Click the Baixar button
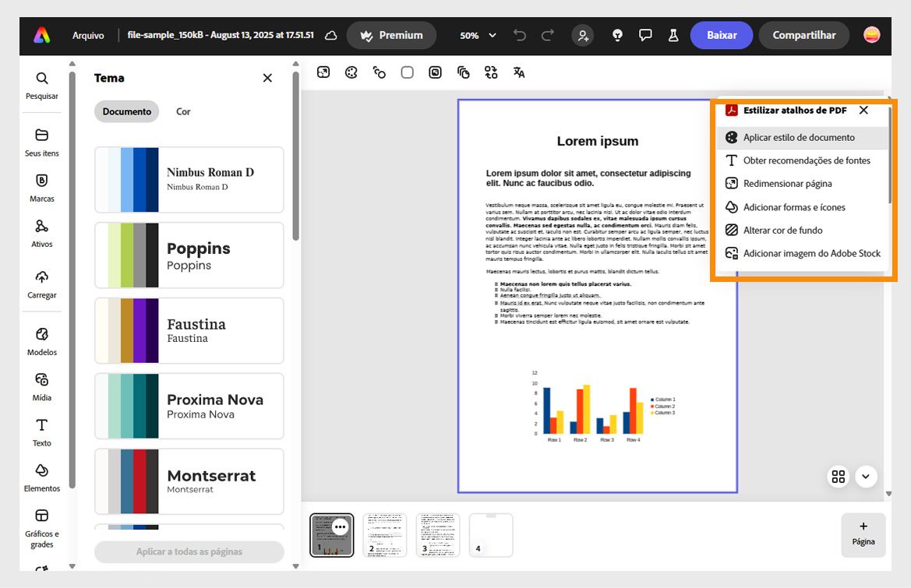Screen dimensions: 911x588 click(720, 35)
